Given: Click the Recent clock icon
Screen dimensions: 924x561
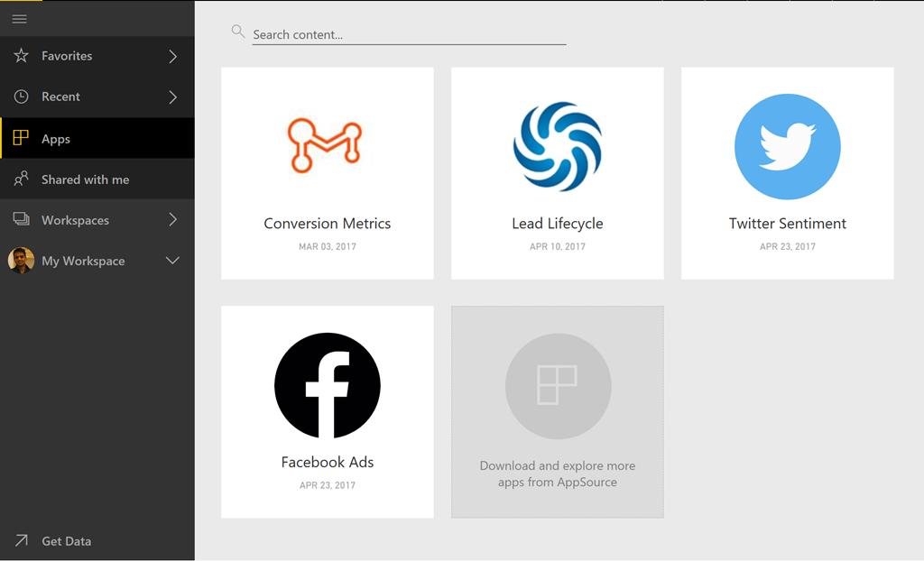Looking at the screenshot, I should 22,97.
